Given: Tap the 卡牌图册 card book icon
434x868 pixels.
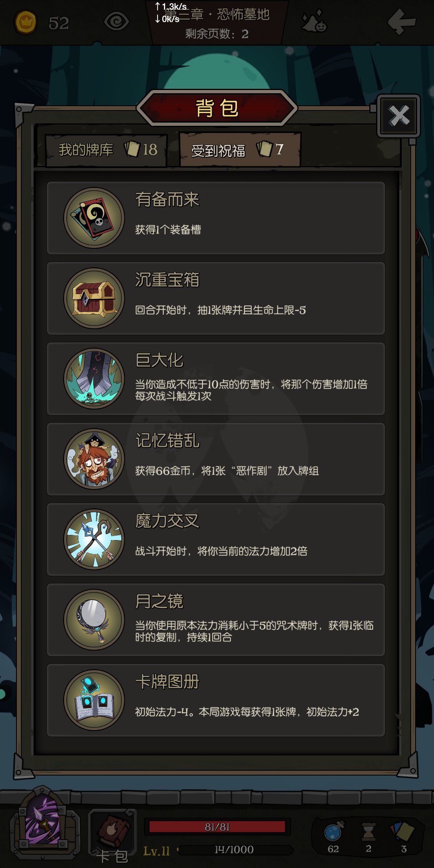Looking at the screenshot, I should coord(94,700).
